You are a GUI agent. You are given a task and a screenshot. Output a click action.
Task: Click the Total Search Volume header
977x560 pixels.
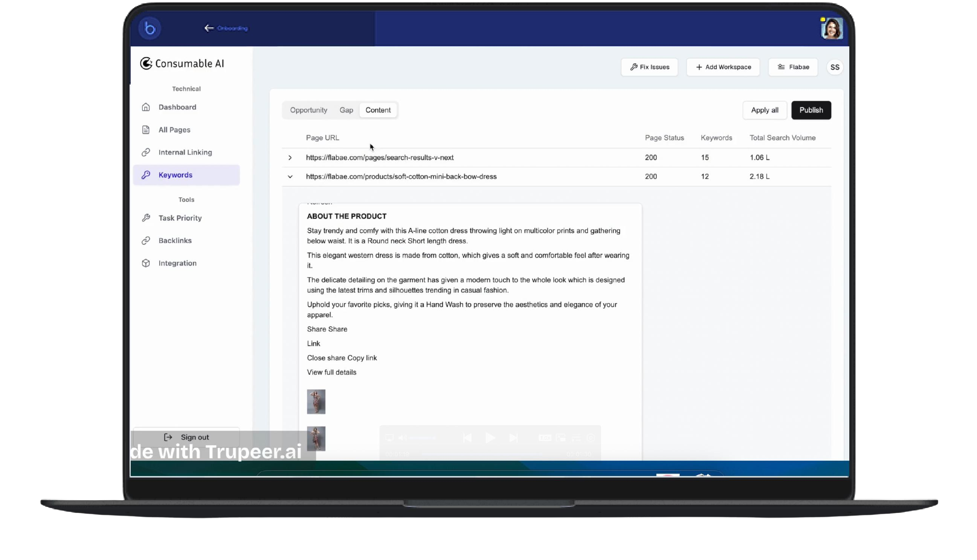point(783,138)
